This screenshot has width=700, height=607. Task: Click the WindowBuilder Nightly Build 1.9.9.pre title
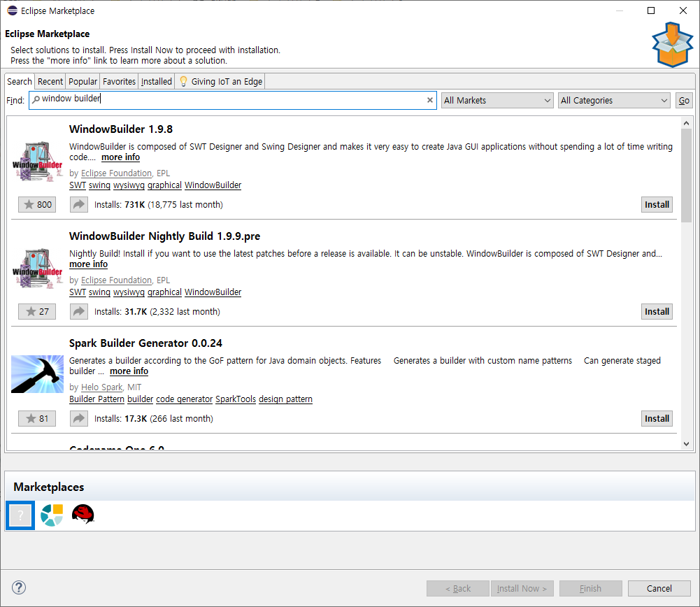[x=165, y=236]
